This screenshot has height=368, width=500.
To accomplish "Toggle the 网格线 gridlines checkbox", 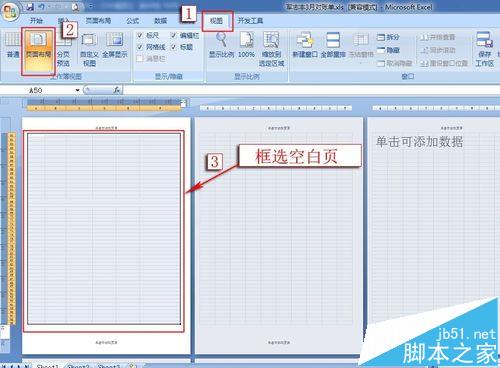I will tap(140, 47).
